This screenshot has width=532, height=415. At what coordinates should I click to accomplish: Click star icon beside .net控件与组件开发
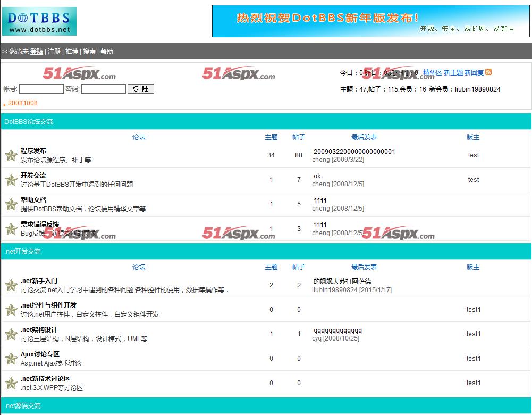(x=11, y=310)
